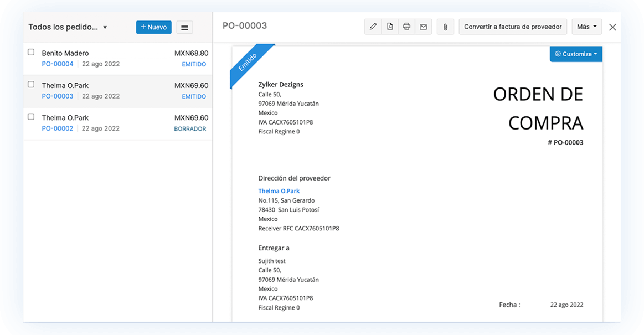Expand the Más dropdown menu
The height and width of the screenshot is (335, 644).
coord(586,26)
